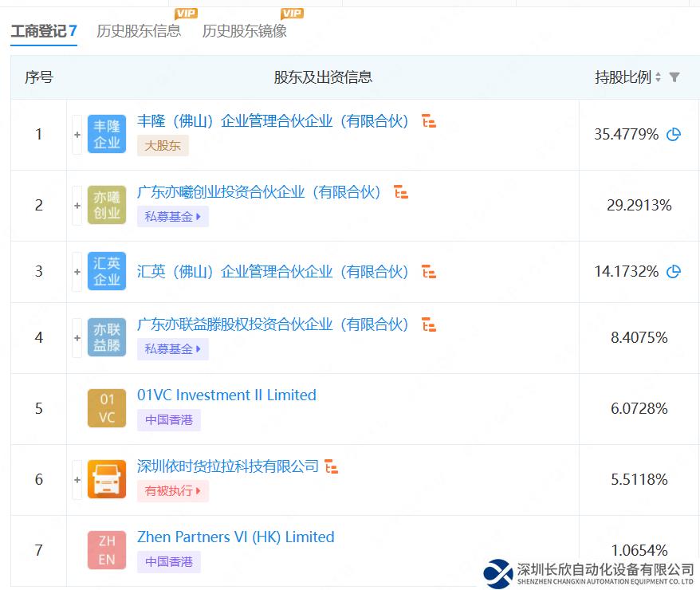Viewport: 700px width, 590px height.
Task: Click structure icon next to 广东亦联益滕股权投资合伙企业
Action: coord(429,324)
